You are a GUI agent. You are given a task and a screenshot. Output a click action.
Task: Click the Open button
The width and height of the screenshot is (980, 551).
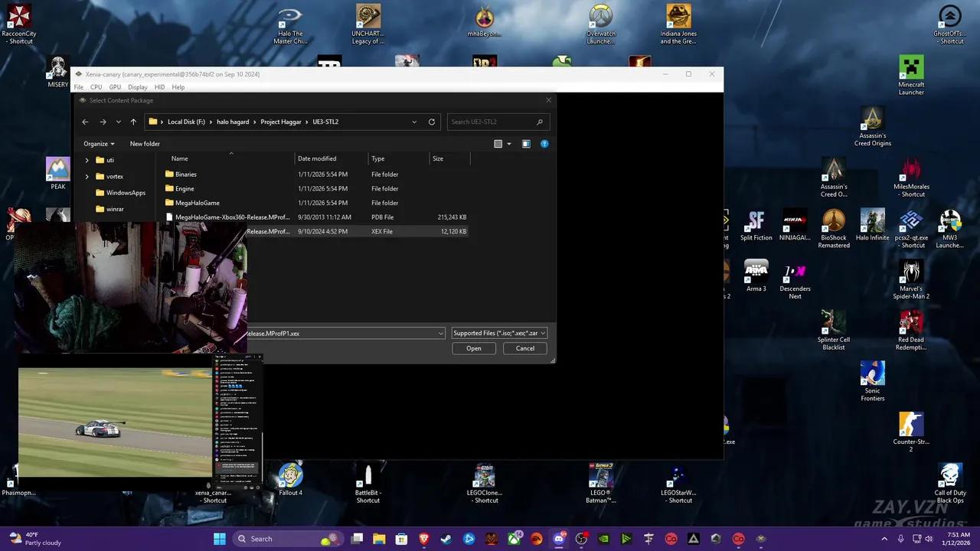(473, 348)
